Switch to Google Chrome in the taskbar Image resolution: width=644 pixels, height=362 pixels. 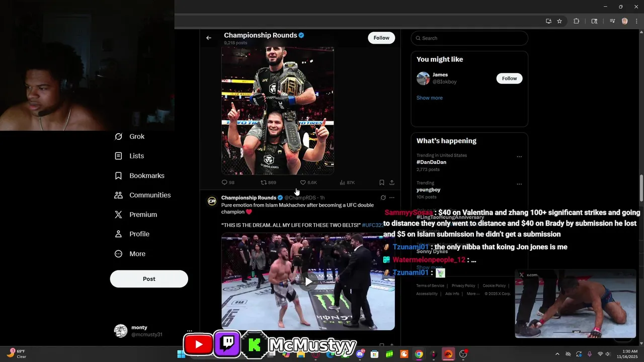coord(419,354)
